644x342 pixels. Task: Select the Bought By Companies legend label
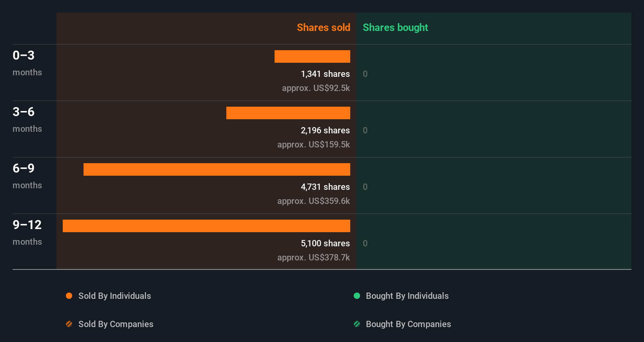tap(408, 324)
